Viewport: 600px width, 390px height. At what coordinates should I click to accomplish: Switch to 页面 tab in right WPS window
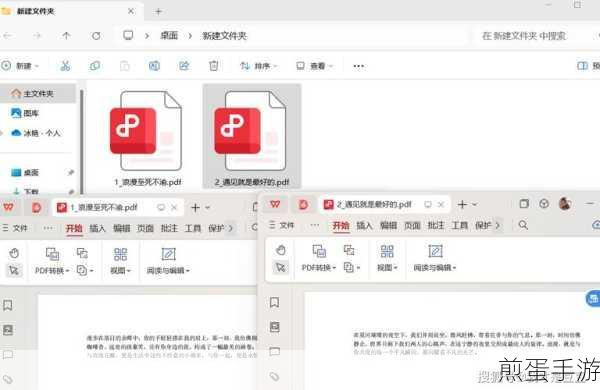[x=412, y=225]
